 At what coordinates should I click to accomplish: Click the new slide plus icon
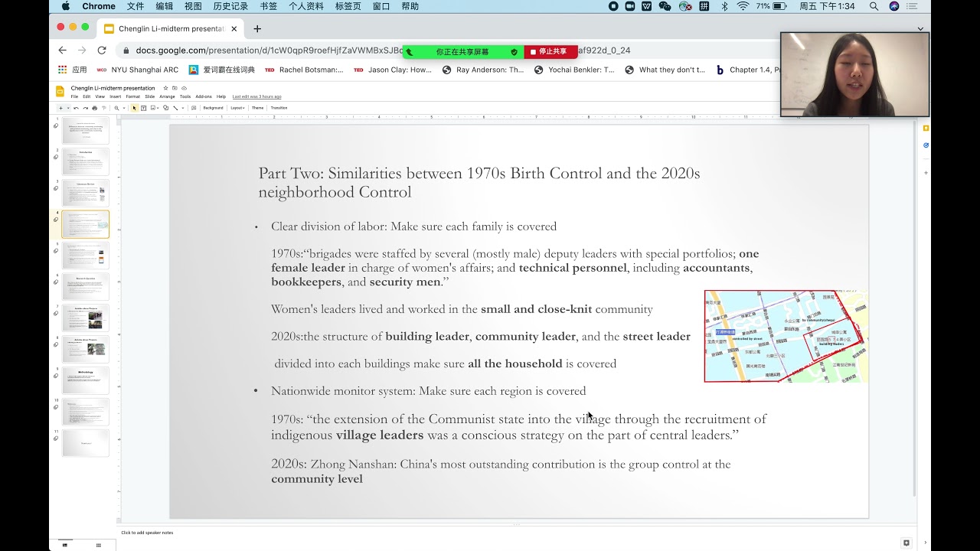pos(60,108)
